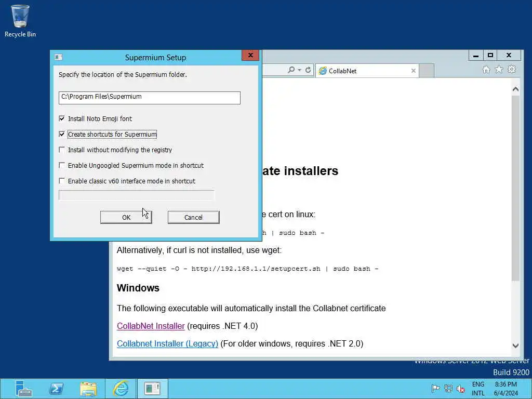532x399 pixels.
Task: Click the network tray icon
Action: [448, 388]
